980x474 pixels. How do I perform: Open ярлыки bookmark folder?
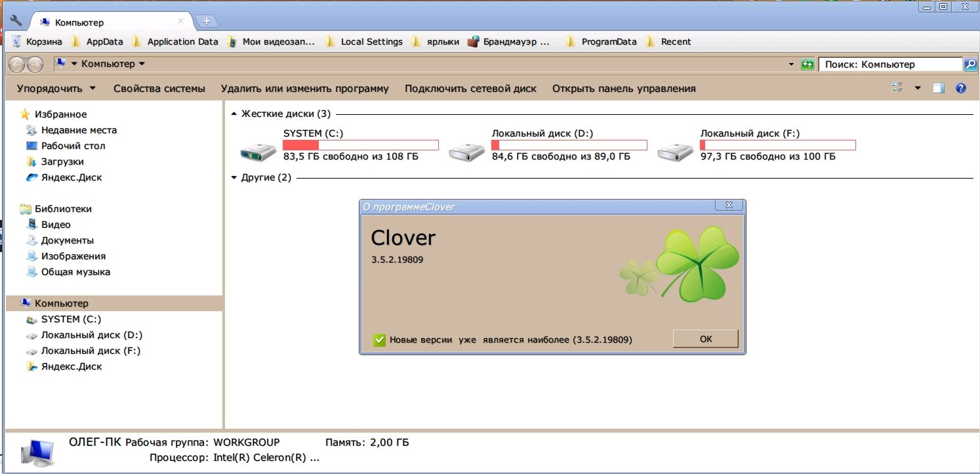coord(436,41)
